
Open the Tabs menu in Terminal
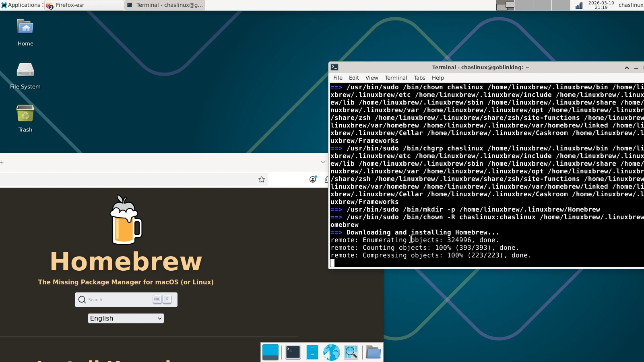pos(419,78)
